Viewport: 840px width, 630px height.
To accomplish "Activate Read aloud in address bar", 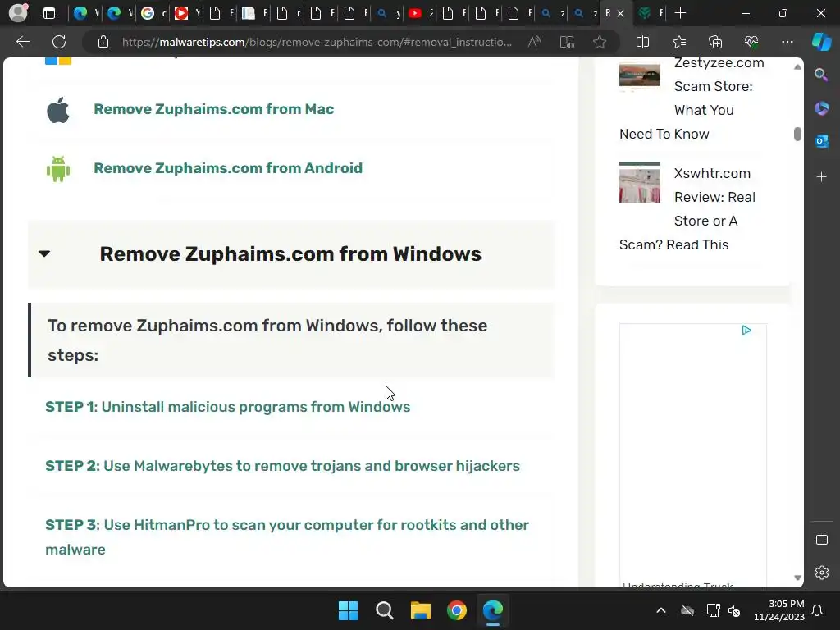I will tap(534, 42).
